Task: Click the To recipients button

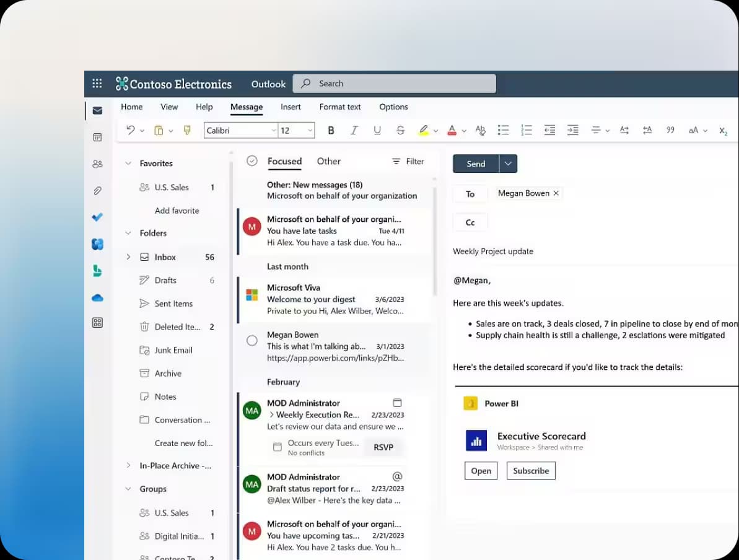Action: click(470, 194)
